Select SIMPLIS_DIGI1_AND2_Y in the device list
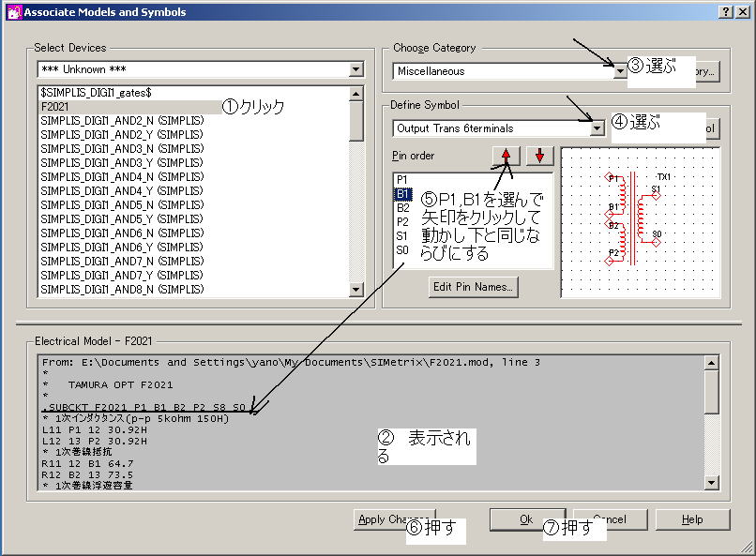 (x=194, y=134)
